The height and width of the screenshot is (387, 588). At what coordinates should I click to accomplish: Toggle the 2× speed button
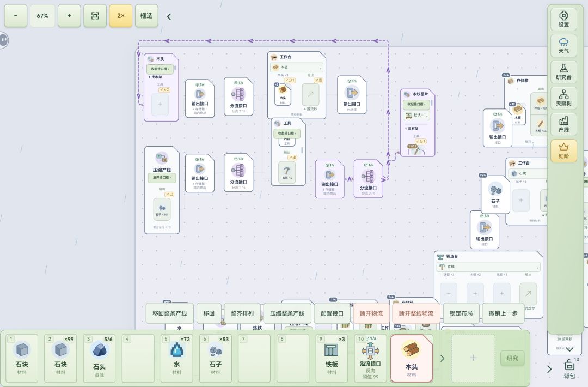(121, 16)
